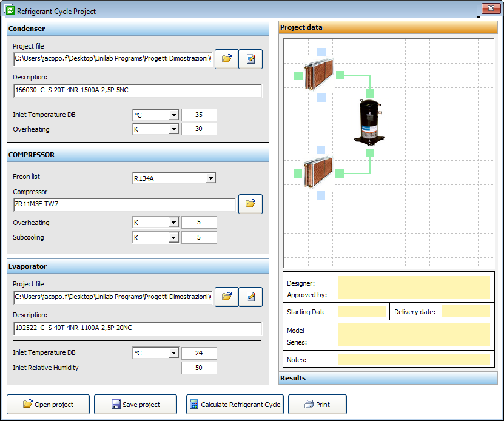The width and height of the screenshot is (504, 421).
Task: Edit the Evaporator project file
Action: 250,297
